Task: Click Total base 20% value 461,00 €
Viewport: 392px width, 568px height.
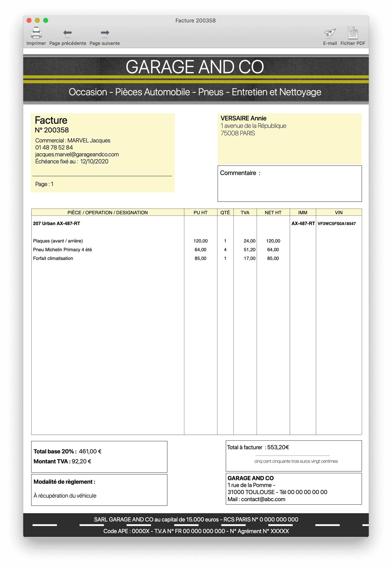Action: point(90,452)
